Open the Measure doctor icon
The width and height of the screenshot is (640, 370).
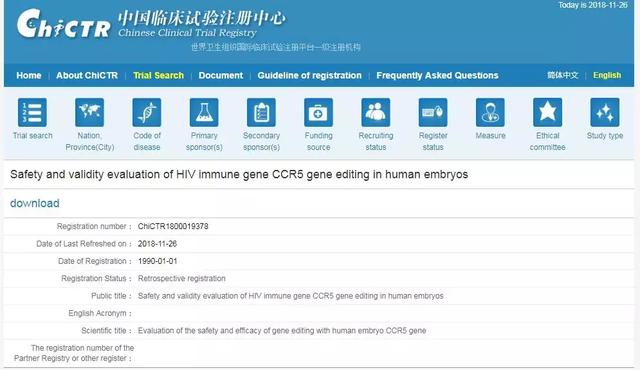[490, 112]
